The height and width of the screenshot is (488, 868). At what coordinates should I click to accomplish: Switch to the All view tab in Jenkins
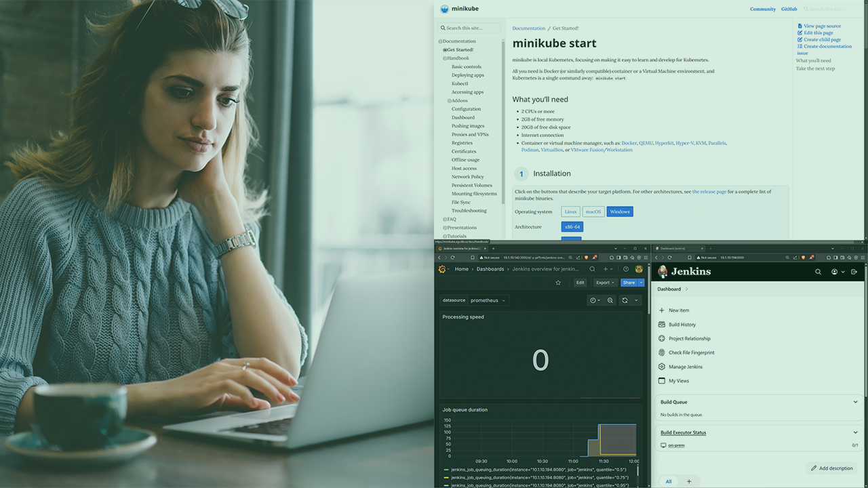(668, 481)
